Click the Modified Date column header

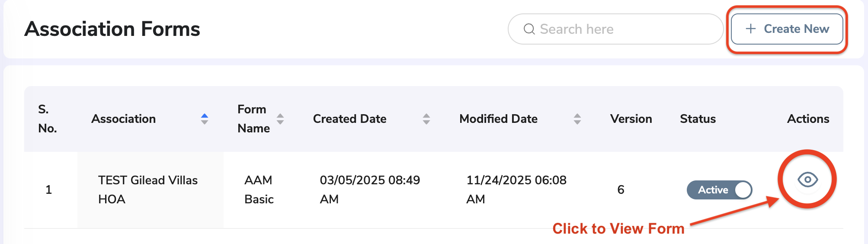[x=499, y=119]
